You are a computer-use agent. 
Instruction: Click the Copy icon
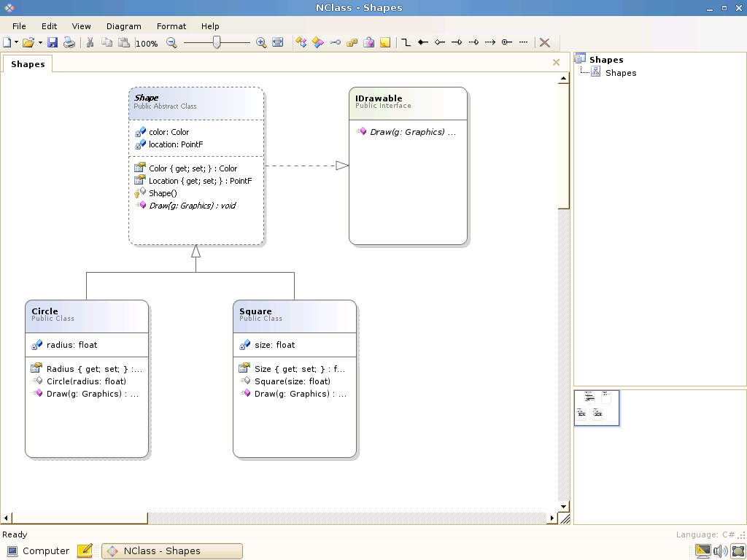pos(107,42)
